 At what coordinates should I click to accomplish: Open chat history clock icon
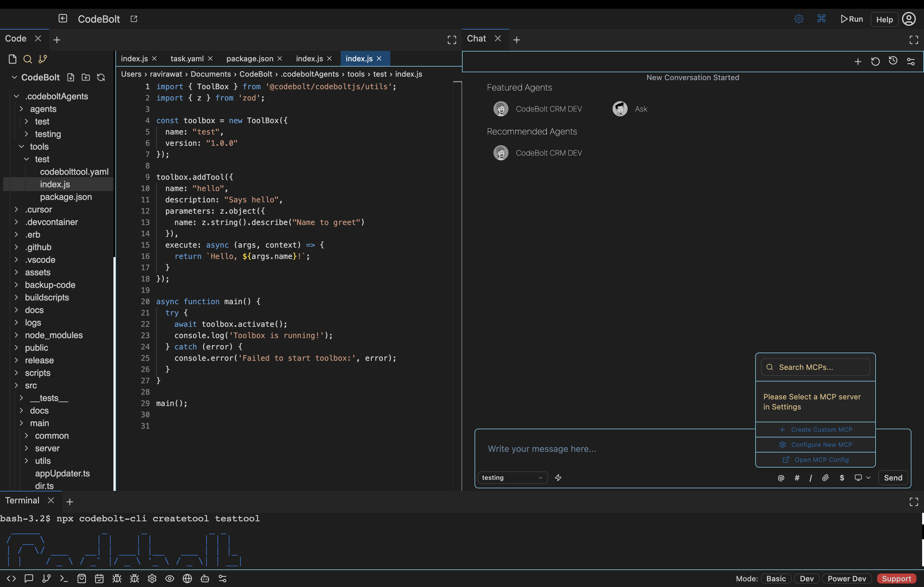pyautogui.click(x=893, y=61)
